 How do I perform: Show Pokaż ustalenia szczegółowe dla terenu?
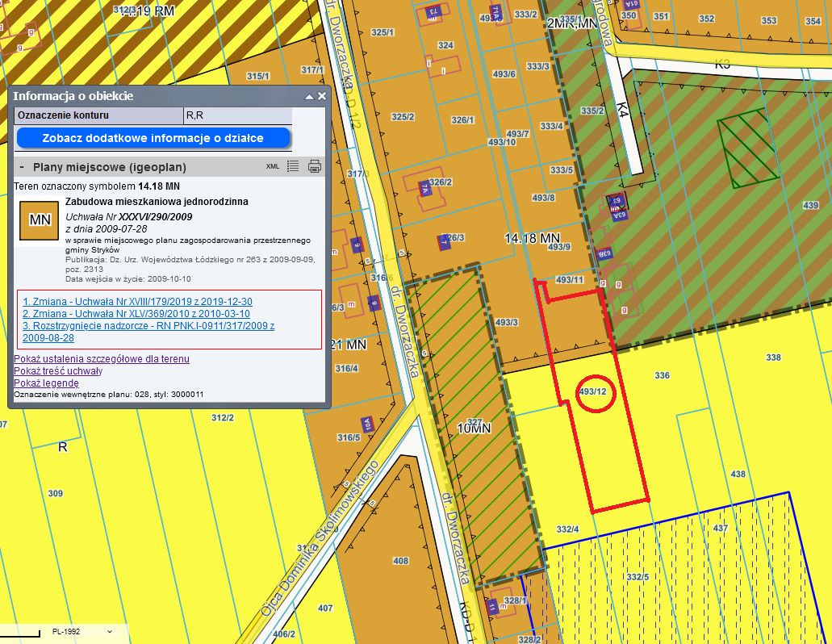[x=102, y=358]
